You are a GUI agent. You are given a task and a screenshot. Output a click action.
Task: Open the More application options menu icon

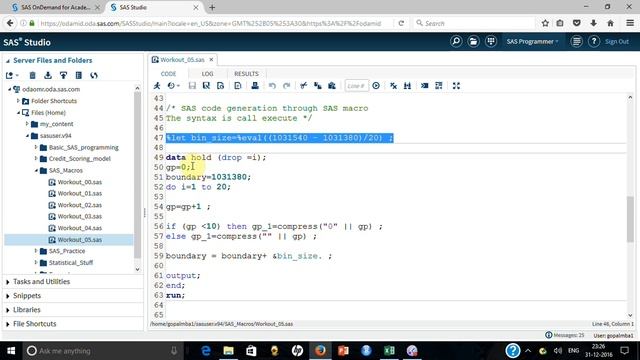coord(576,41)
